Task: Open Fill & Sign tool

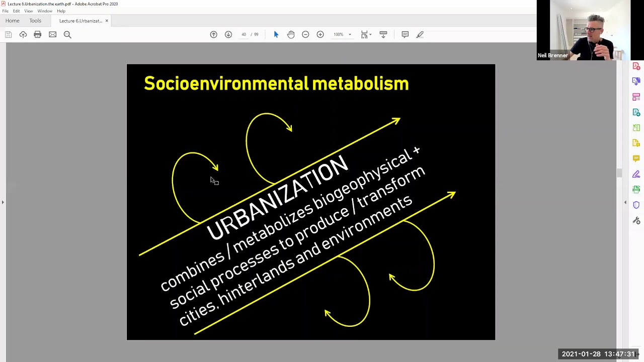Action: [636, 174]
